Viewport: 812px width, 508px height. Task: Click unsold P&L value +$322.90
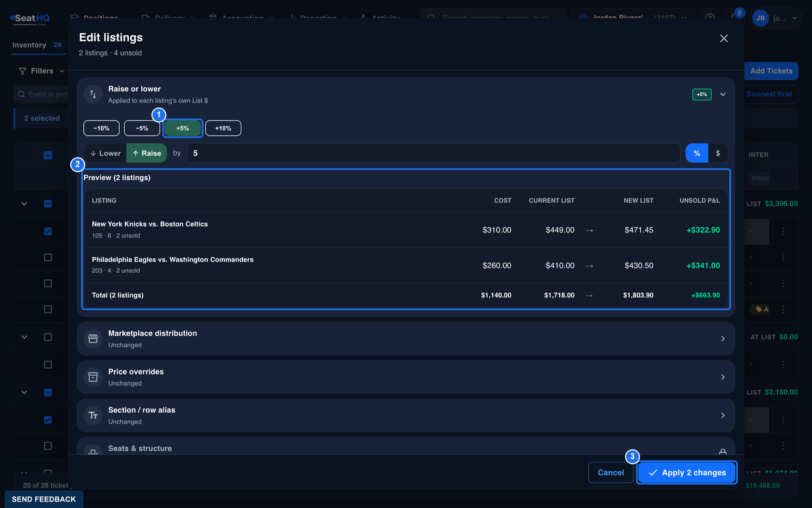click(x=703, y=230)
